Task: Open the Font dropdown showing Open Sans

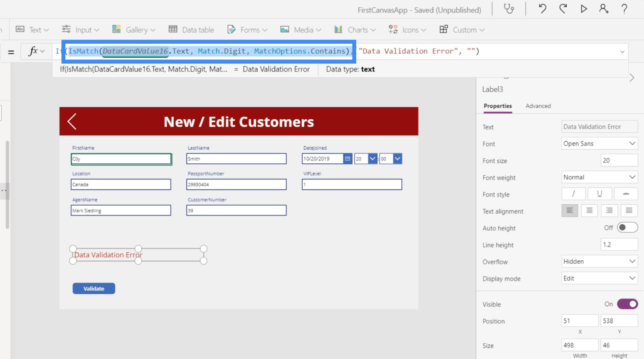Action: pyautogui.click(x=600, y=143)
